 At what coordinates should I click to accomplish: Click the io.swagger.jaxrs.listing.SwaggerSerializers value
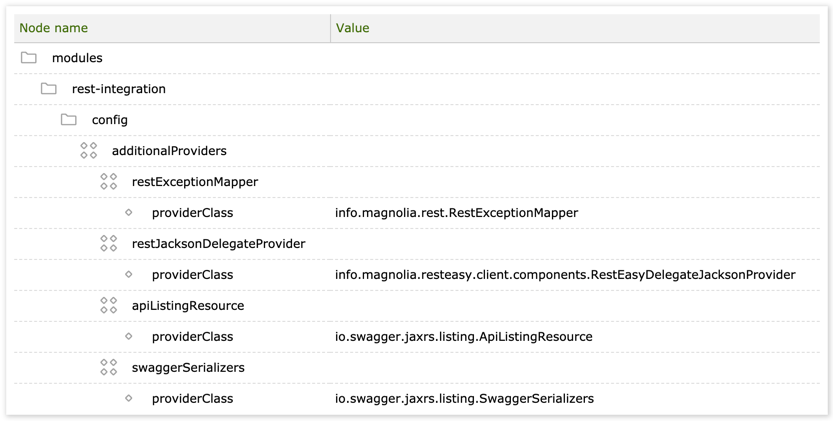pos(464,399)
